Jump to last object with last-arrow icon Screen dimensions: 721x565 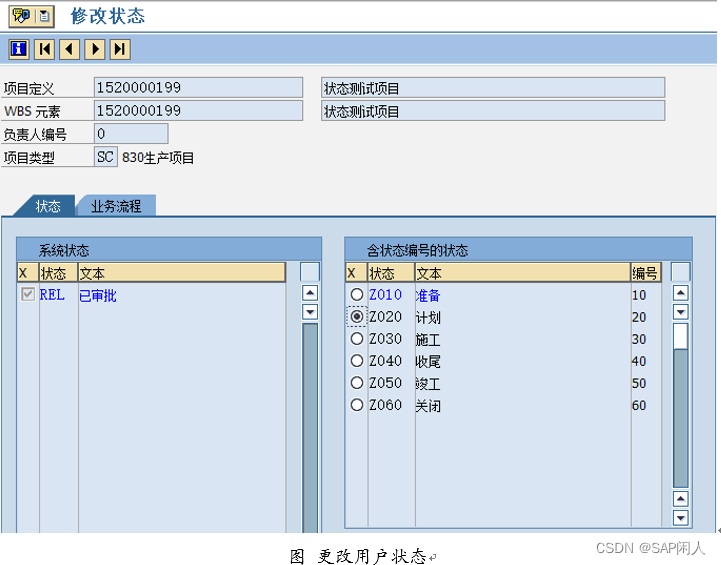[x=120, y=49]
